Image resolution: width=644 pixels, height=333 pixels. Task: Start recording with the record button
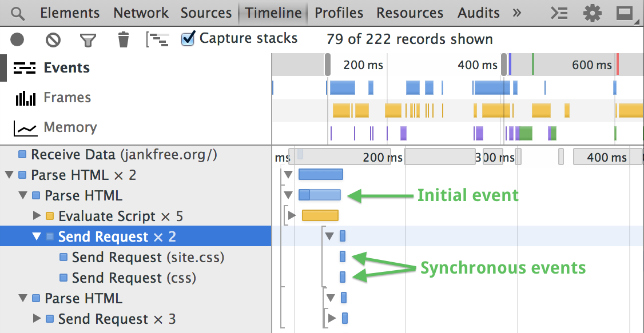(x=17, y=39)
